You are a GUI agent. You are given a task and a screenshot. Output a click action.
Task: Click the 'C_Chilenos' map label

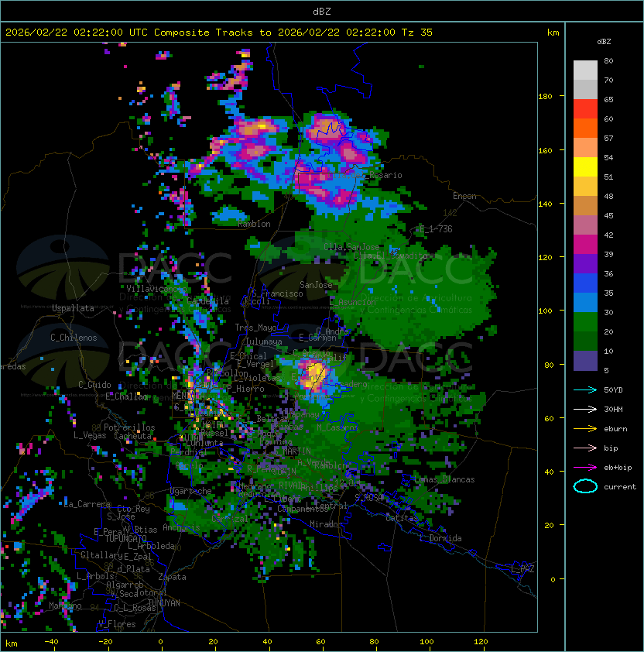(74, 338)
